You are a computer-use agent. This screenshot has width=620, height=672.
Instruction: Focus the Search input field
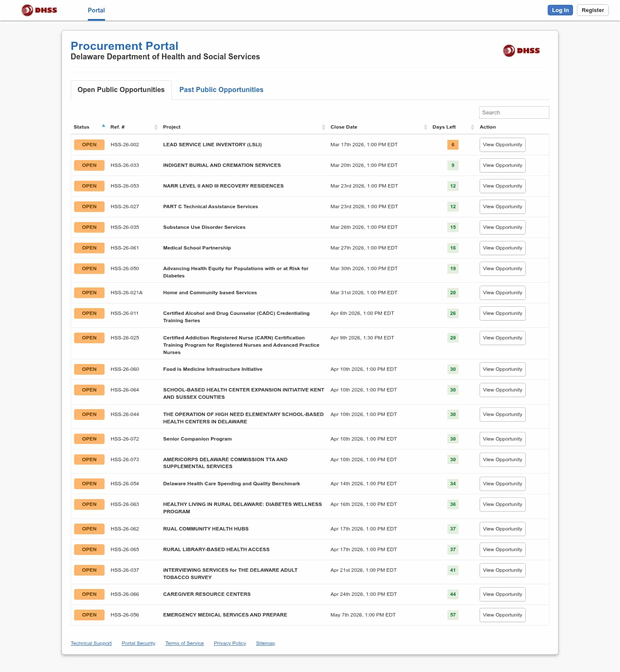[514, 113]
